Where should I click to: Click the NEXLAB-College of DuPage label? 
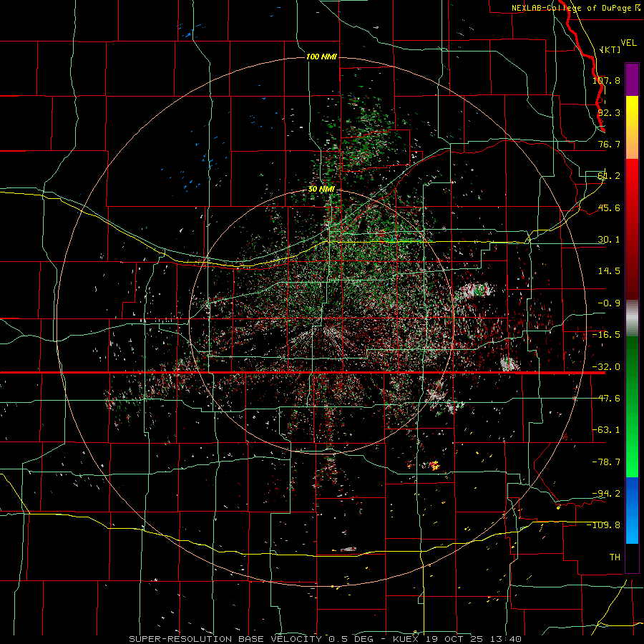[x=577, y=8]
